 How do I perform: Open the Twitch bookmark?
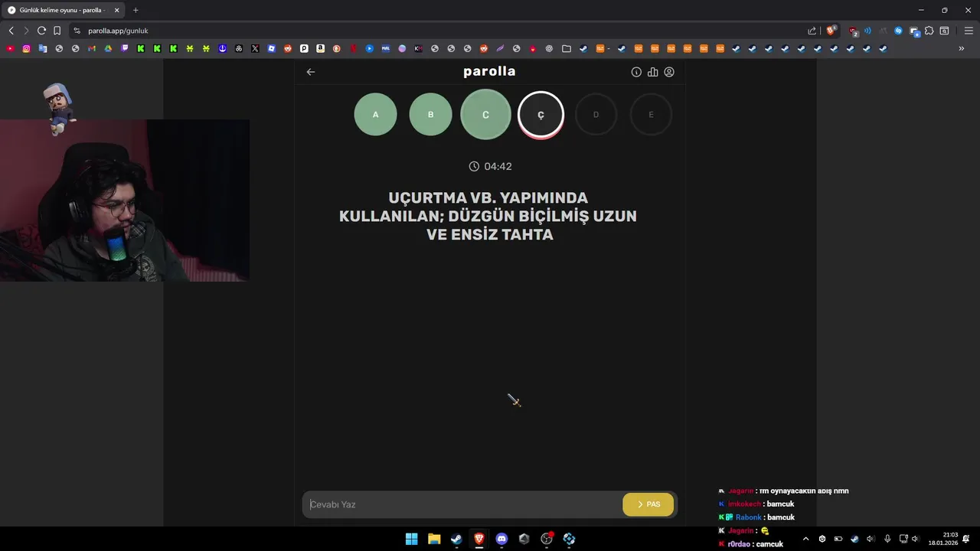tap(124, 48)
